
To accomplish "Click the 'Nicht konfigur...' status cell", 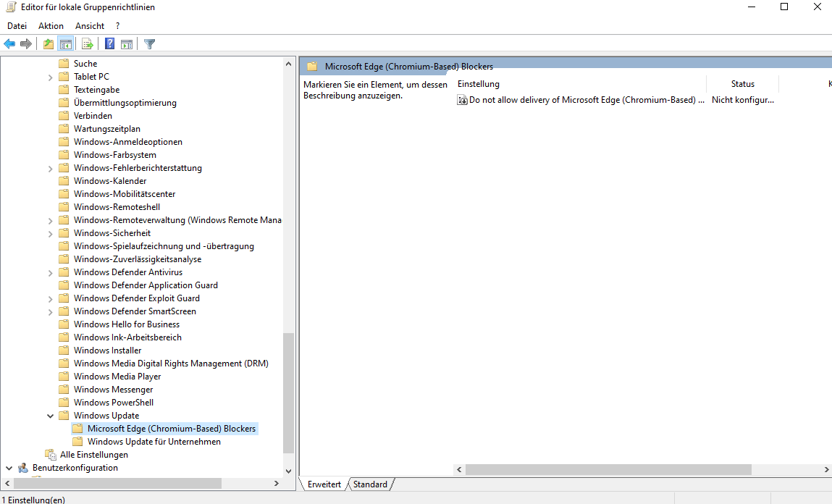I will tap(742, 100).
